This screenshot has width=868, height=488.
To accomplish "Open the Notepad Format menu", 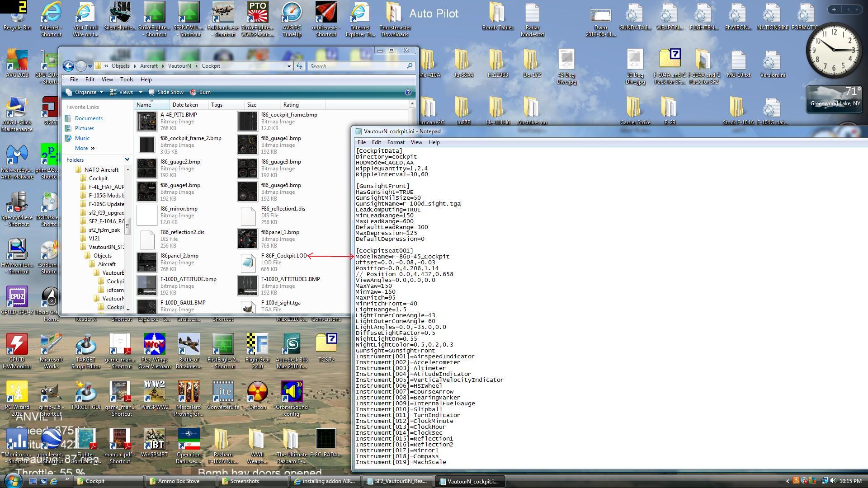I will pyautogui.click(x=396, y=142).
